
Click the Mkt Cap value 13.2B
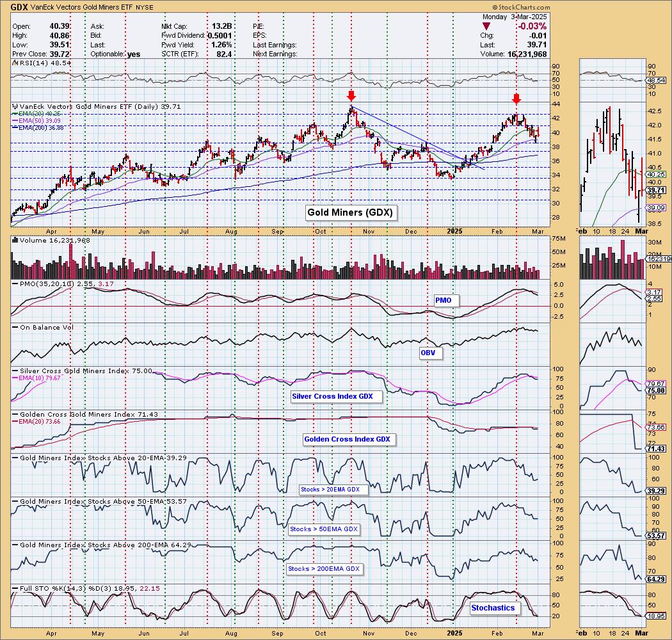[221, 26]
